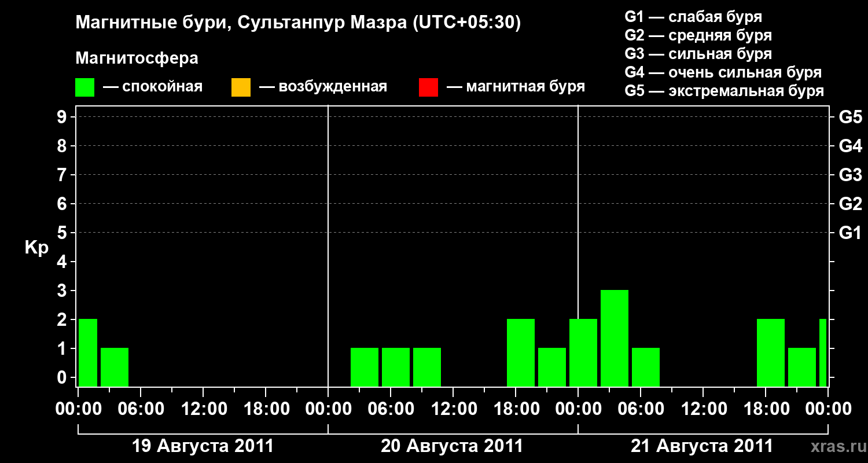
Task: Click the first Kp 1 bar on 20 Августа
Action: pos(365,367)
